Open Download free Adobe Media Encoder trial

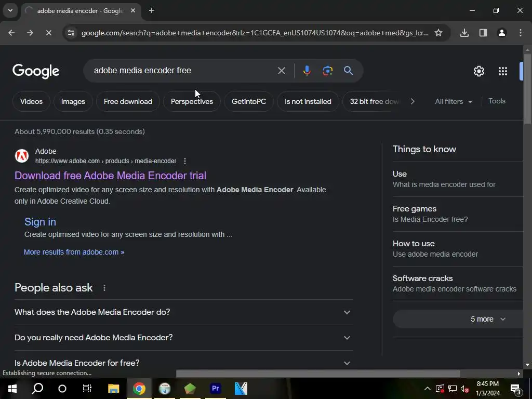click(110, 176)
